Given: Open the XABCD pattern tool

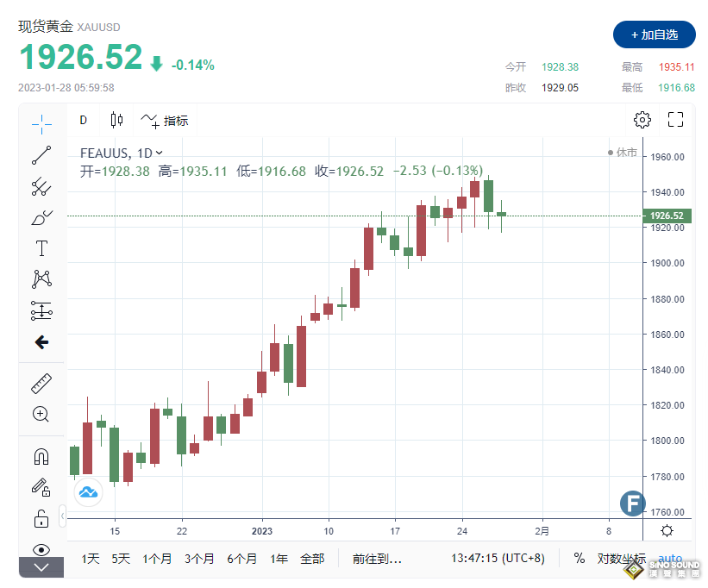Looking at the screenshot, I should click(41, 278).
